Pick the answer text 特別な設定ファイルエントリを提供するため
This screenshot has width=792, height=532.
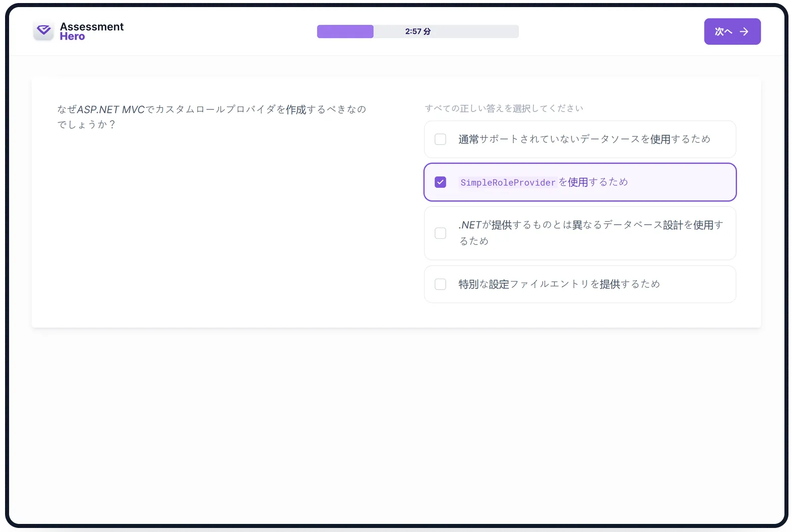point(559,284)
